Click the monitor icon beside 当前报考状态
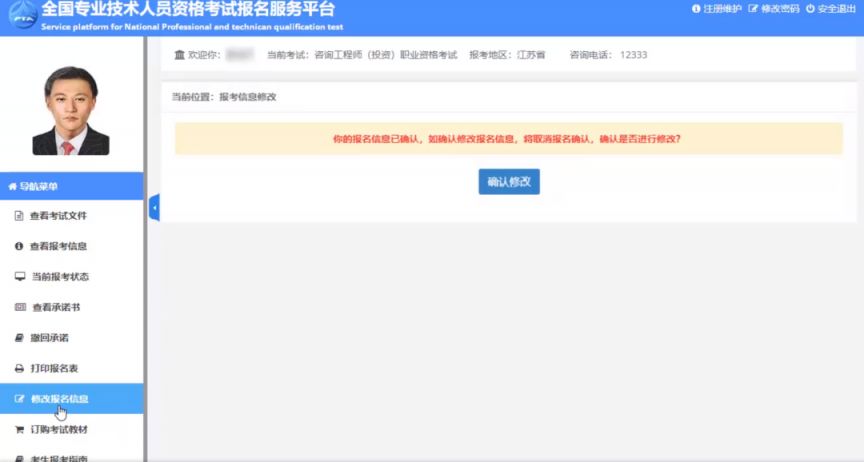The height and width of the screenshot is (462, 864). point(20,276)
